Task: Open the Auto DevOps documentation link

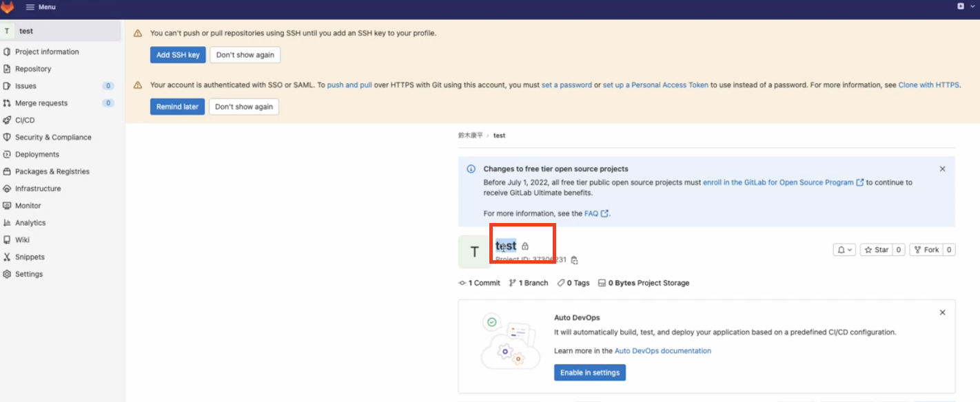Action: point(662,350)
